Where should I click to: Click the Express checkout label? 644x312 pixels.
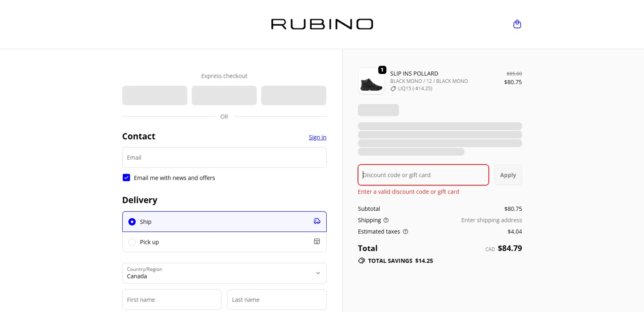(224, 76)
